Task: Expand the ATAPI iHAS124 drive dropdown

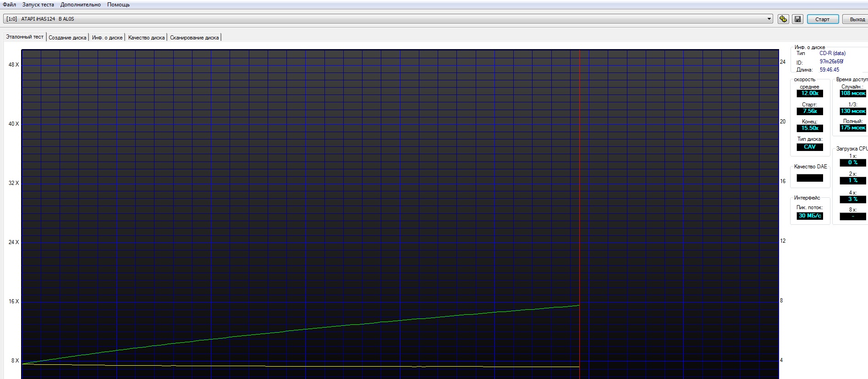Action: (x=769, y=19)
